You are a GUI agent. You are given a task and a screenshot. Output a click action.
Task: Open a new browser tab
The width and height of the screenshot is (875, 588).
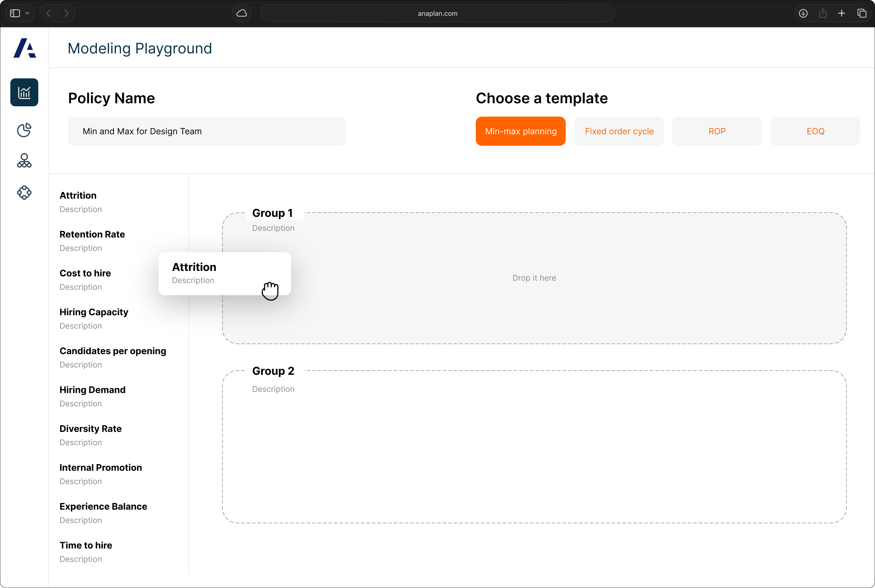(842, 13)
